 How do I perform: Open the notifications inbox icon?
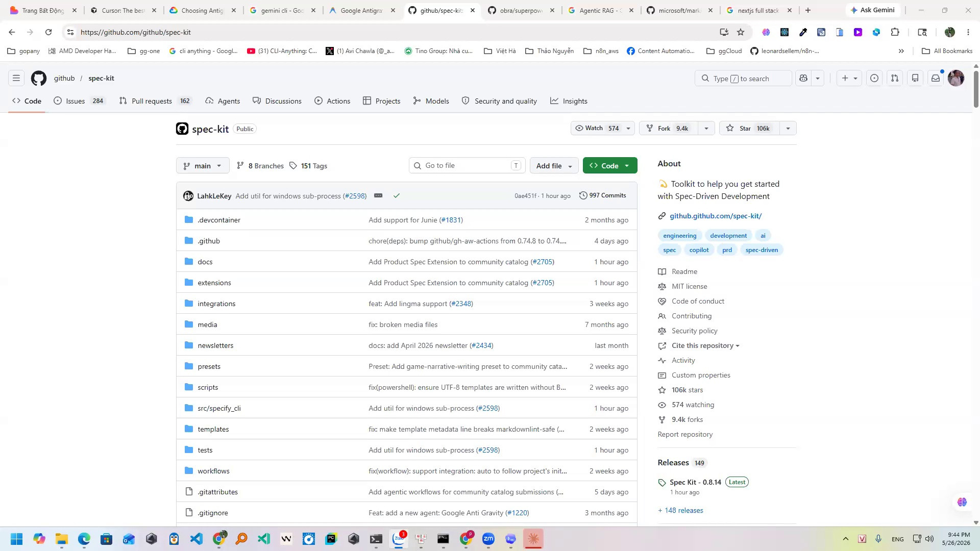[x=936, y=79]
